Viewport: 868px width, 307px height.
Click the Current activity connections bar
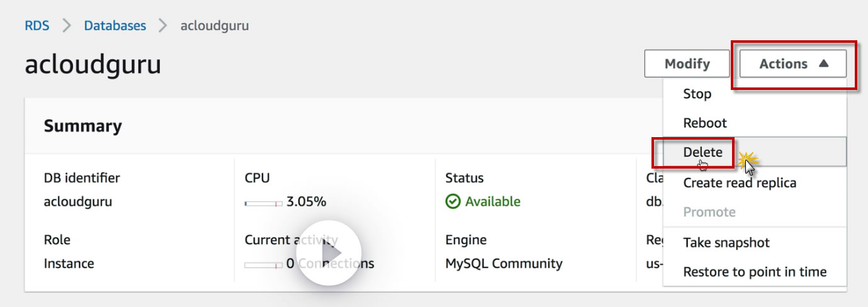coord(263,265)
